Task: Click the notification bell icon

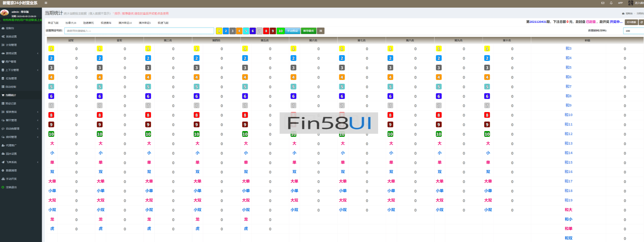Action: [611, 3]
